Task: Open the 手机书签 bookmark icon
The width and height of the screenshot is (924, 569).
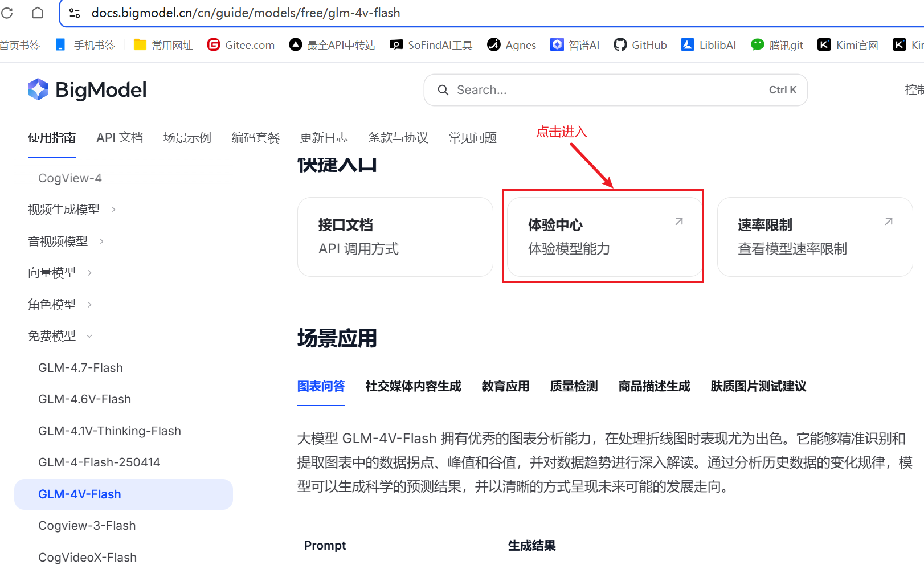Action: [60, 44]
